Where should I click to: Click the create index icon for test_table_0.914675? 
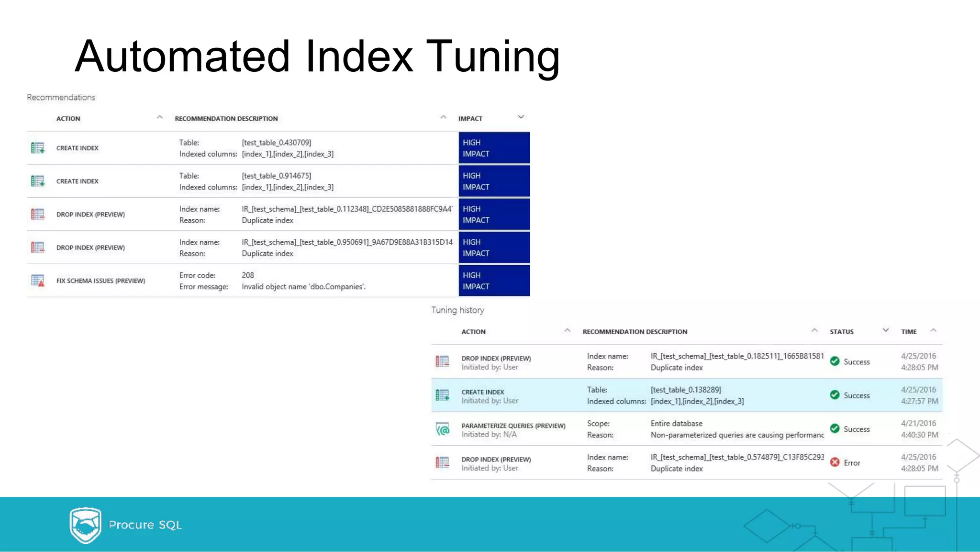tap(38, 181)
